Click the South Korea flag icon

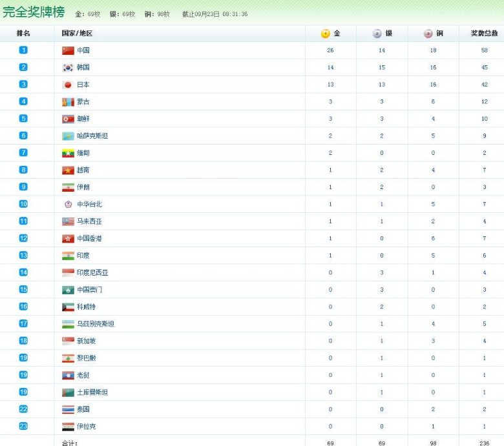68,67
